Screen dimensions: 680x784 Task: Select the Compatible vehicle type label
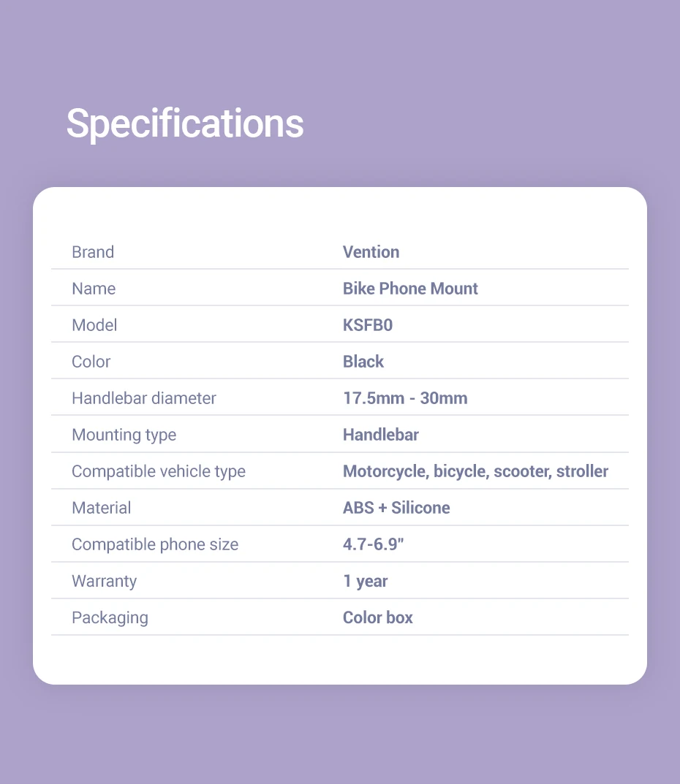click(159, 471)
